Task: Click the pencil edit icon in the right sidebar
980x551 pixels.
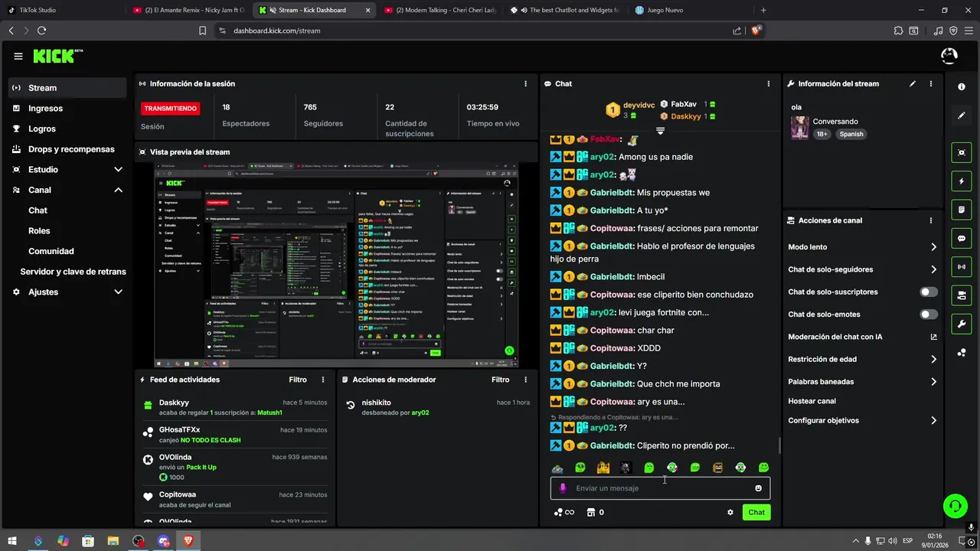Action: [962, 116]
